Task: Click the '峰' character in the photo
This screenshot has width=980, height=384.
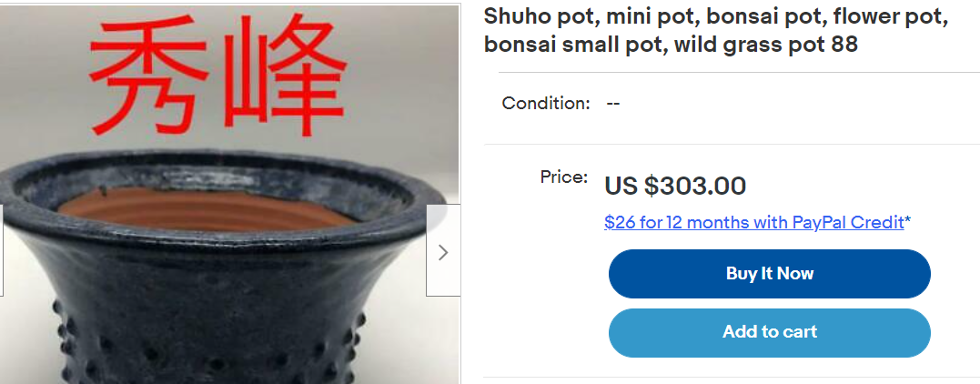Action: pos(285,76)
